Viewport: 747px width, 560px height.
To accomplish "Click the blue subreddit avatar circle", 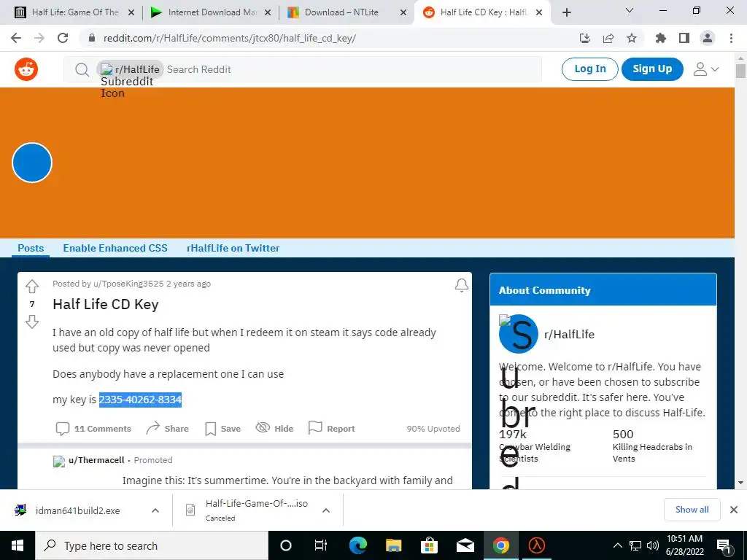I will (x=32, y=163).
